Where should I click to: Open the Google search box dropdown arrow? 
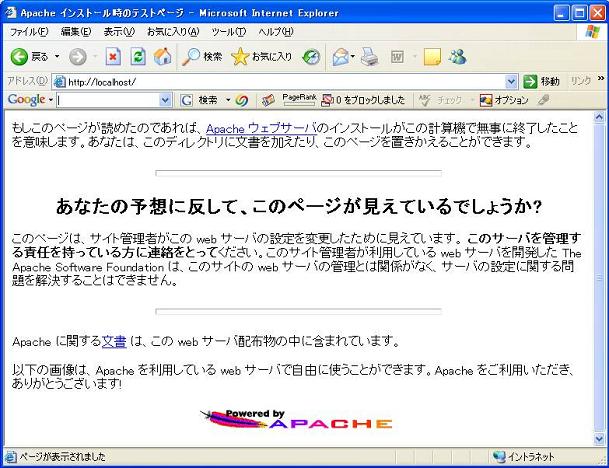tap(165, 101)
